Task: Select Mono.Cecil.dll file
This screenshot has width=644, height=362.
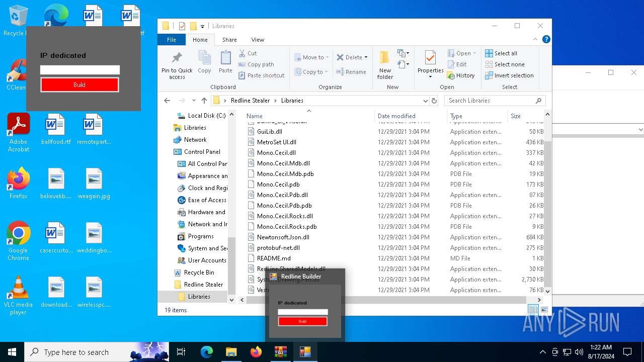Action: click(x=276, y=153)
